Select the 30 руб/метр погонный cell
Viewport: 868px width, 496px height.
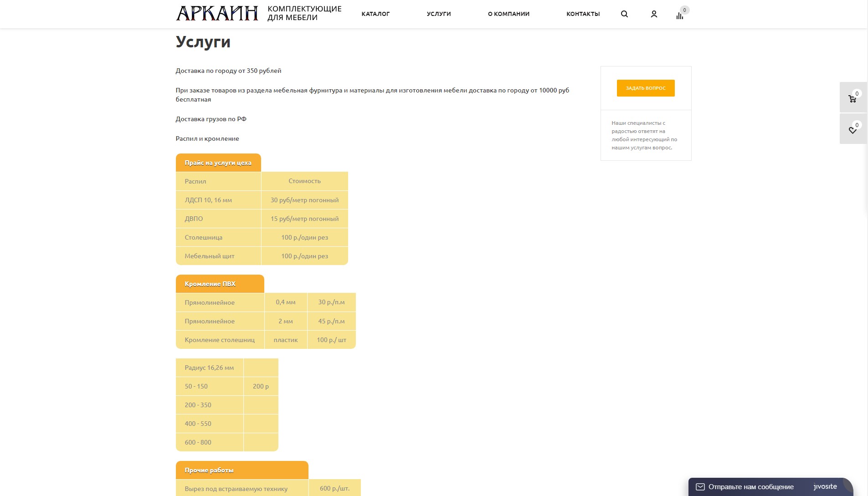tap(304, 200)
